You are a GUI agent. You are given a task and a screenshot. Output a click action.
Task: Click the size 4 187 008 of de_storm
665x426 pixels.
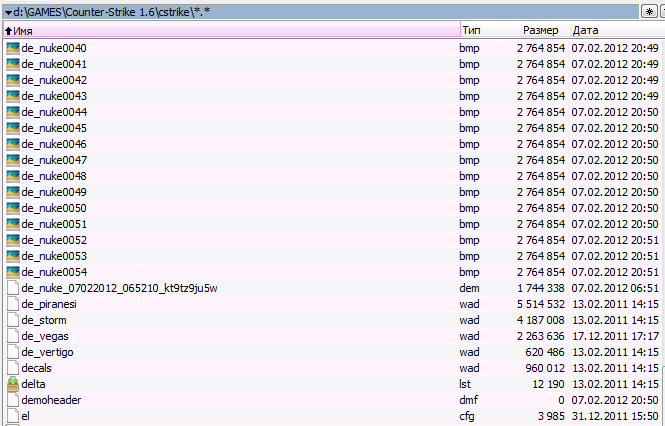tap(541, 320)
